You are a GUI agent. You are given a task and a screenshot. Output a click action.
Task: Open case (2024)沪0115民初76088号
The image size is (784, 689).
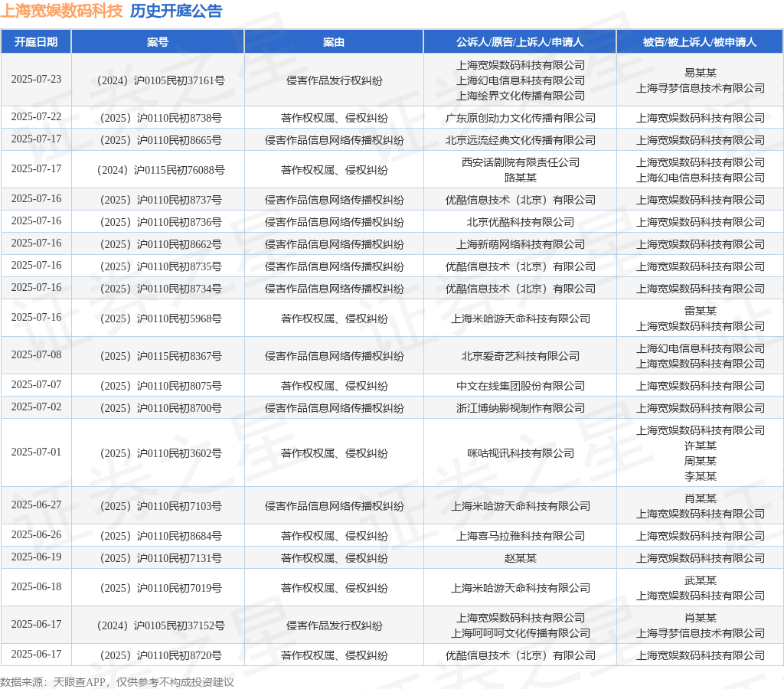161,170
